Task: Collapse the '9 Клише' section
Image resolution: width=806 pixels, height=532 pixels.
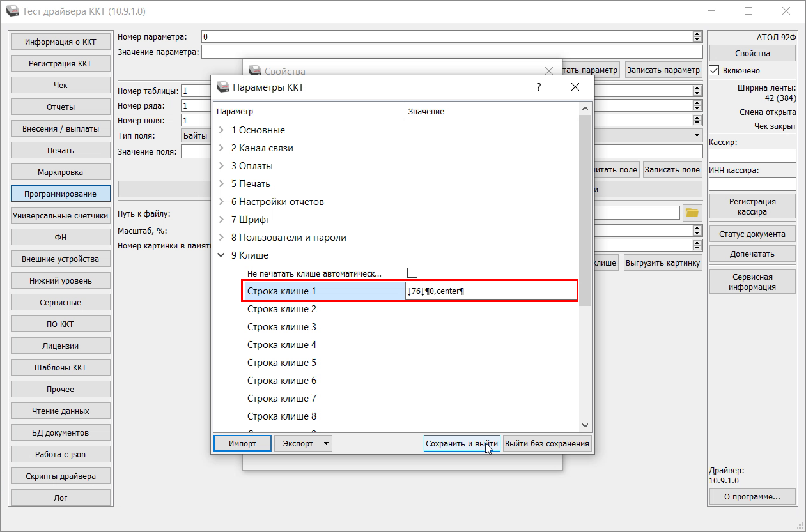Action: click(x=222, y=255)
